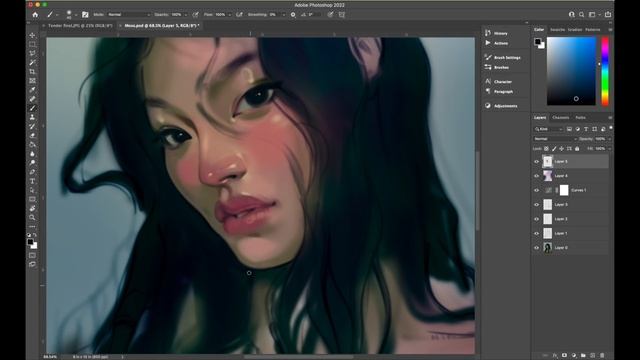Hide Layer 0 with eye icon
This screenshot has width=640, height=360.
[537, 248]
